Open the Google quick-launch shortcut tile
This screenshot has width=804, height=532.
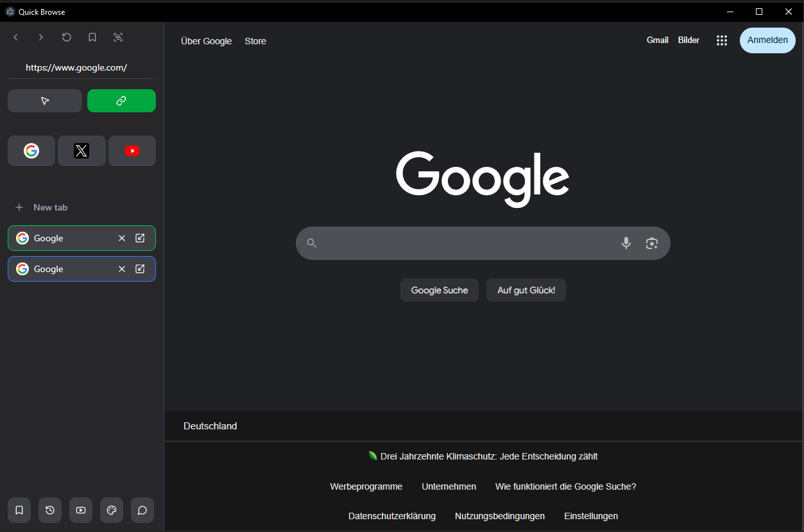[31, 151]
